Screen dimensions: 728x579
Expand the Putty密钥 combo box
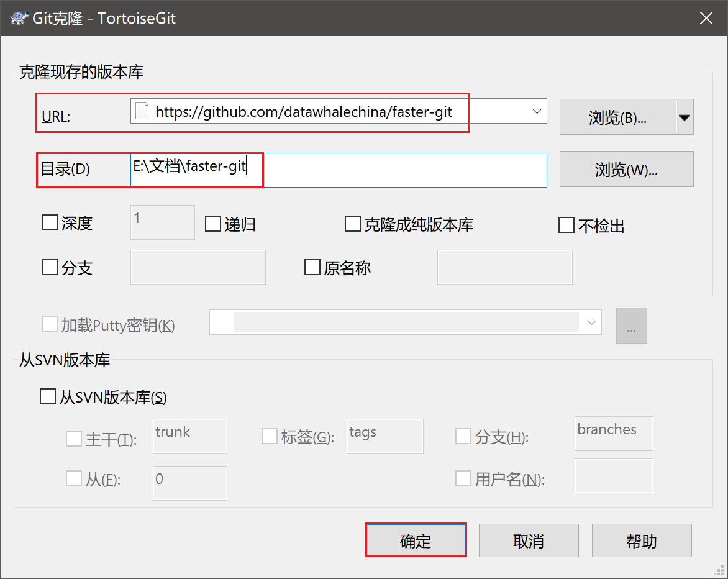[x=590, y=322]
